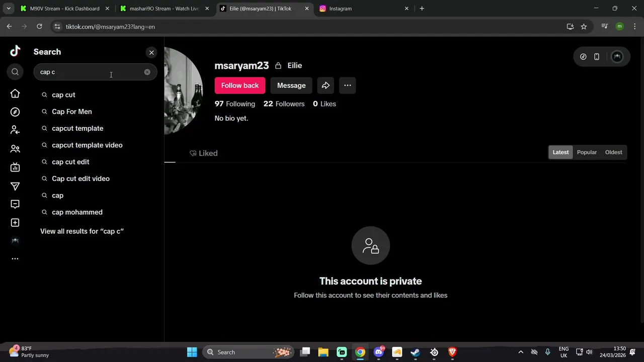
Task: Open the 22 Followers list
Action: 284,104
